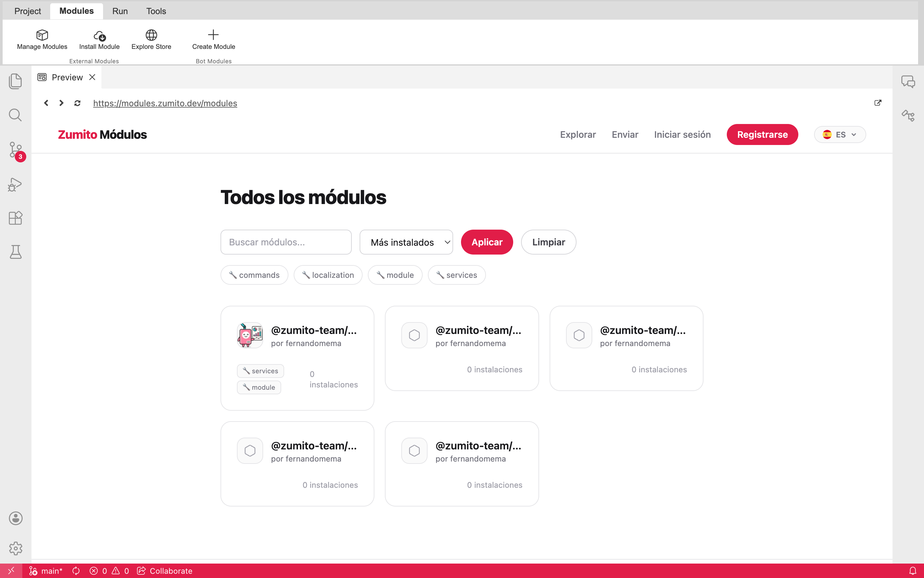
Task: Filter by the commands tag chip
Action: click(x=254, y=275)
